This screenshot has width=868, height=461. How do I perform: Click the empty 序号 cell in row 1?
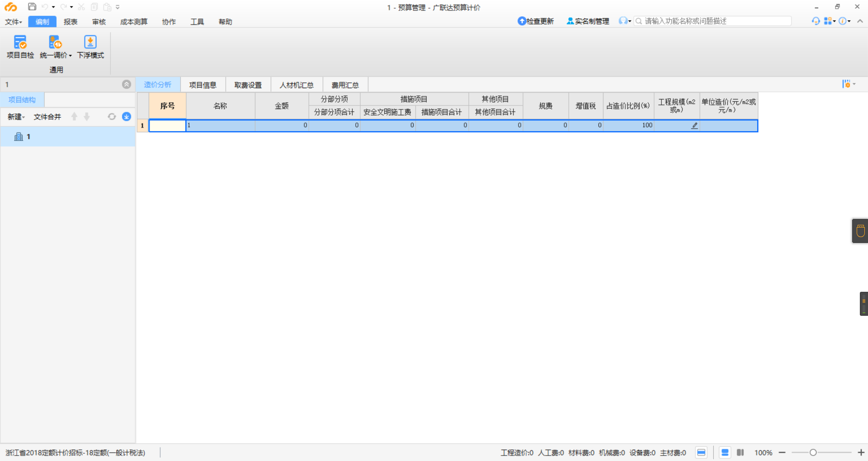pos(167,125)
